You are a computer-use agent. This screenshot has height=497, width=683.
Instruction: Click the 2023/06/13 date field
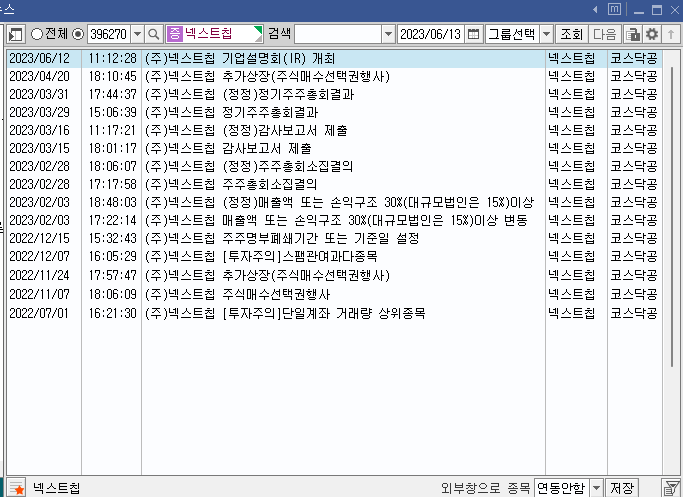(430, 34)
